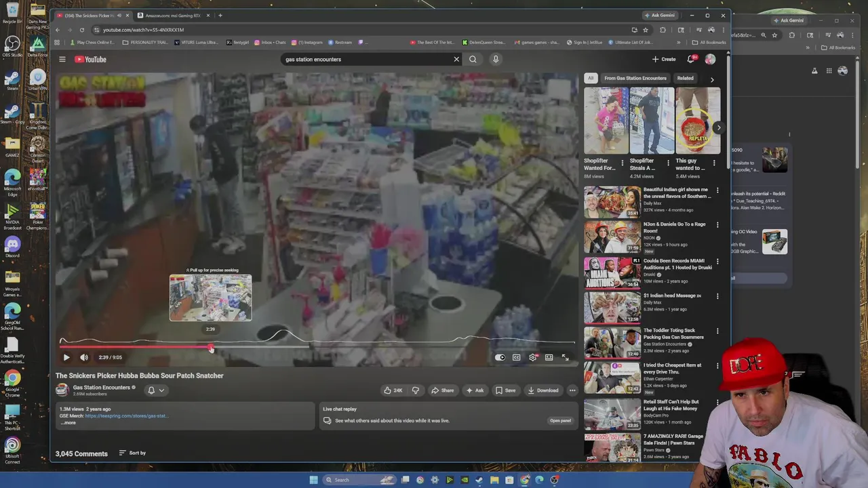Open Microsoft Edge from the taskbar
The image size is (868, 488).
tap(539, 480)
